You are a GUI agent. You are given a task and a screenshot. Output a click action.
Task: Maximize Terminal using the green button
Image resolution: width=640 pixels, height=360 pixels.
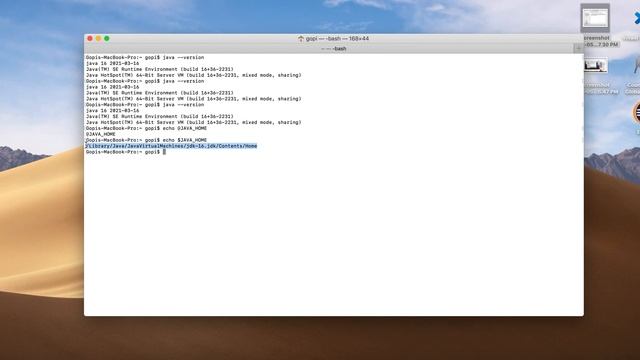107,38
